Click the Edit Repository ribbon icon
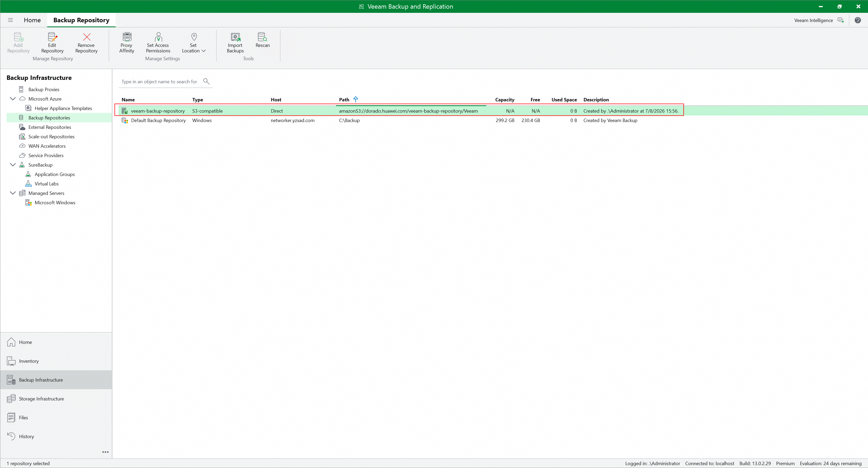 coord(52,37)
